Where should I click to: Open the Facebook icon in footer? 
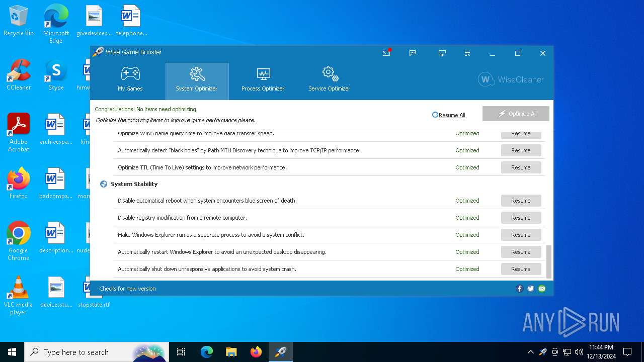point(520,289)
